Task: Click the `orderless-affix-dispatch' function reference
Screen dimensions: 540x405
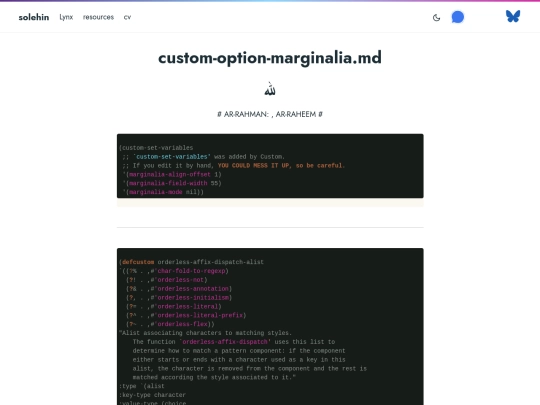Action: coord(225,342)
